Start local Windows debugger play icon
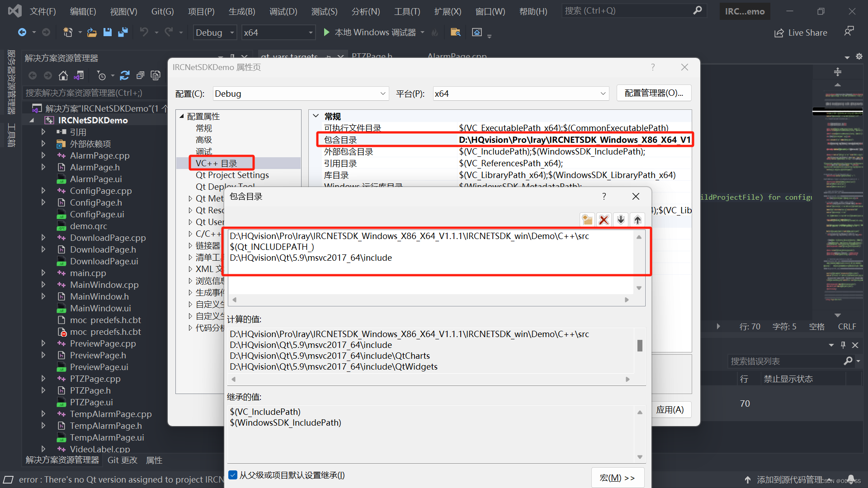This screenshot has height=488, width=868. tap(326, 32)
